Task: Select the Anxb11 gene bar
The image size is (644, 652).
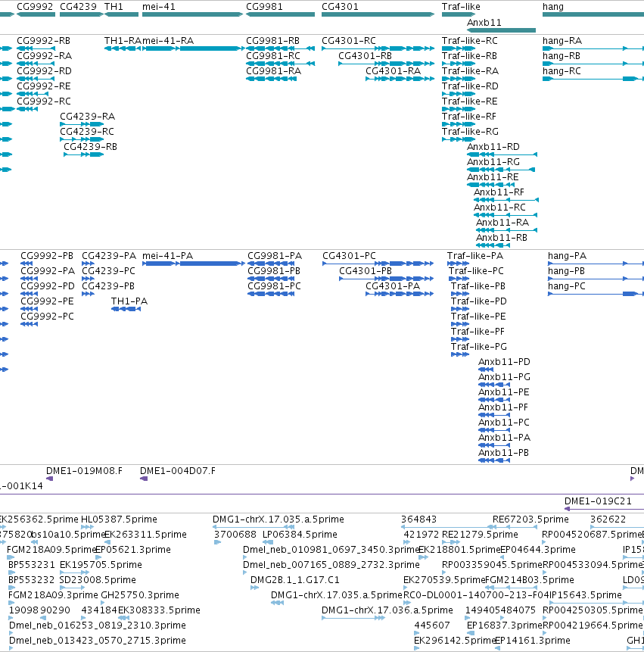Action: click(501, 30)
